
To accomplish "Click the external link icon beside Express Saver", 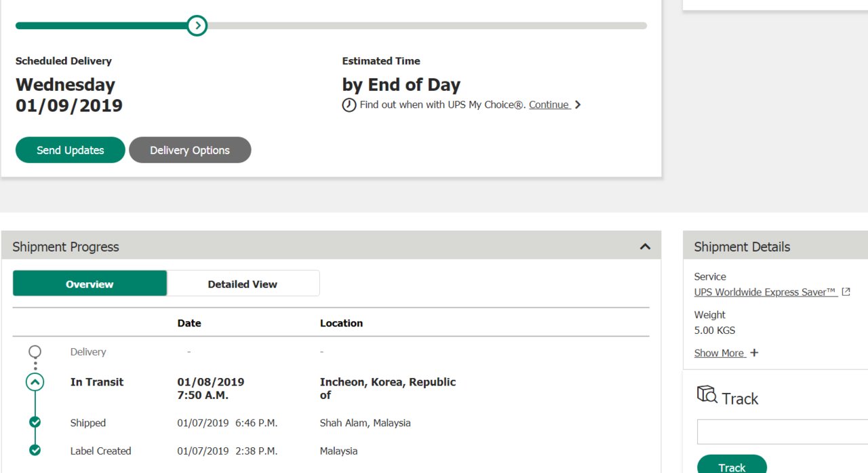I will pos(846,292).
